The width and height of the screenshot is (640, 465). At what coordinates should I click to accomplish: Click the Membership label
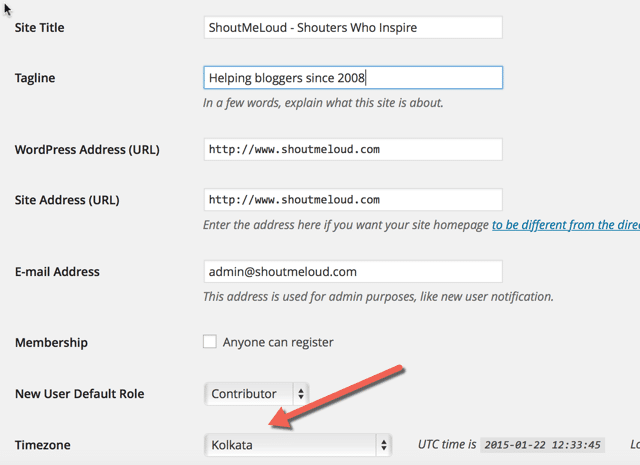[x=51, y=343]
